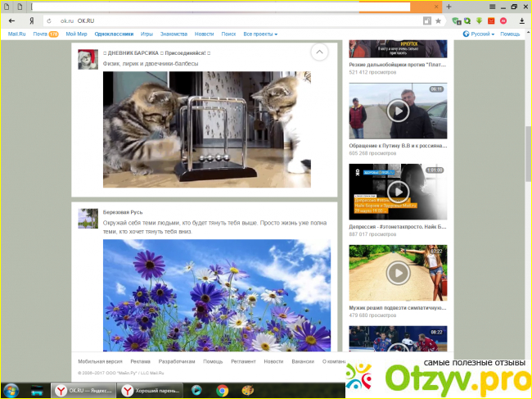The width and height of the screenshot is (532, 399).
Task: Click the browser back arrow
Action: 11,20
